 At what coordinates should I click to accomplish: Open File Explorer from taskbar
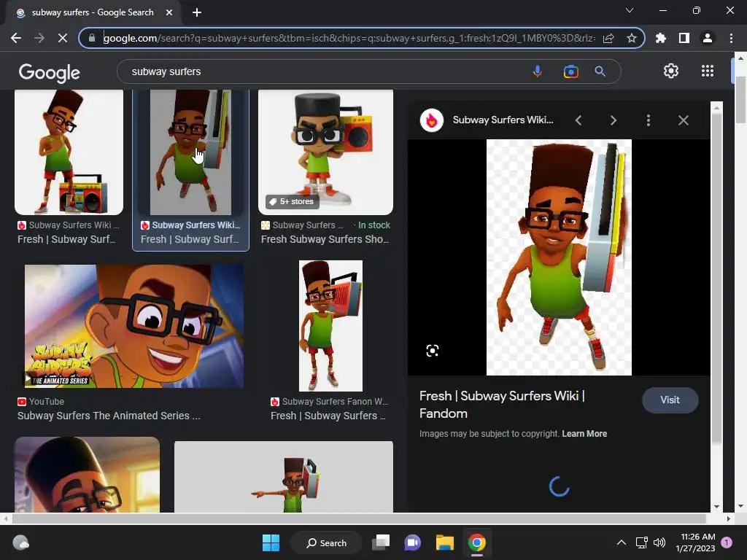tap(444, 542)
